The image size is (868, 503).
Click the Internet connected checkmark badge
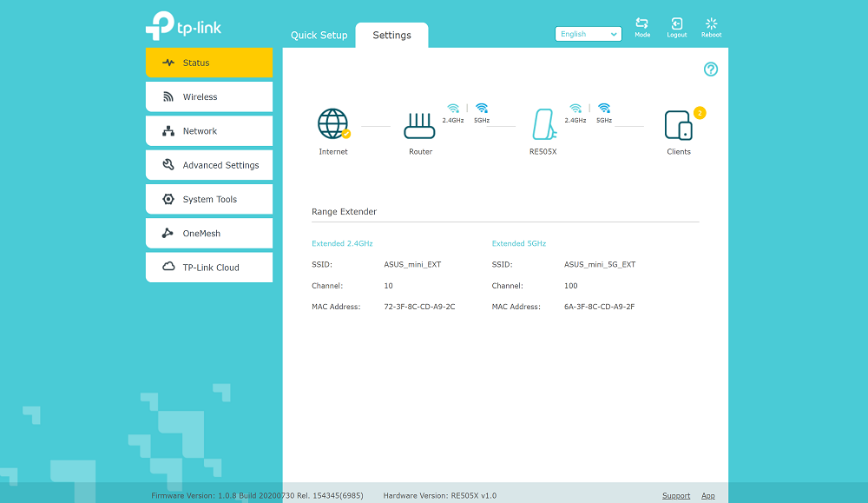tap(346, 134)
